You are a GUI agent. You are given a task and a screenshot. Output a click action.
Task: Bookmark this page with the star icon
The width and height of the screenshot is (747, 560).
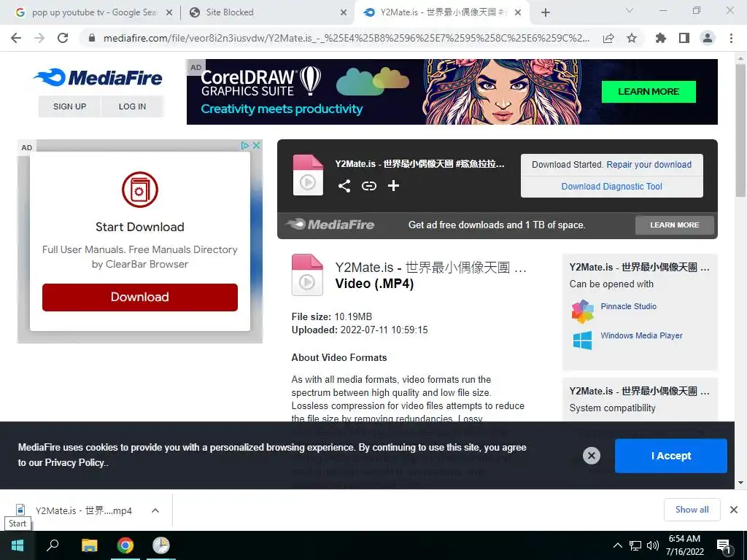click(632, 38)
